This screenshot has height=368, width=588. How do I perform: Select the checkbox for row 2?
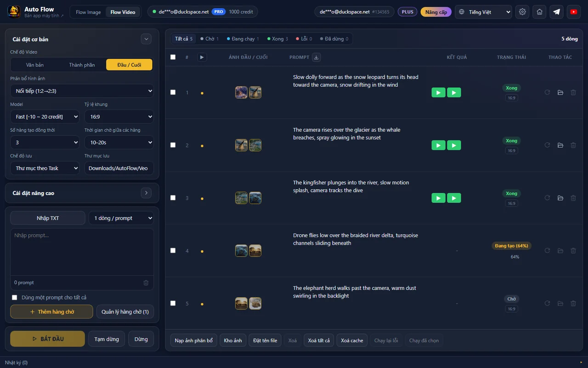click(x=173, y=145)
